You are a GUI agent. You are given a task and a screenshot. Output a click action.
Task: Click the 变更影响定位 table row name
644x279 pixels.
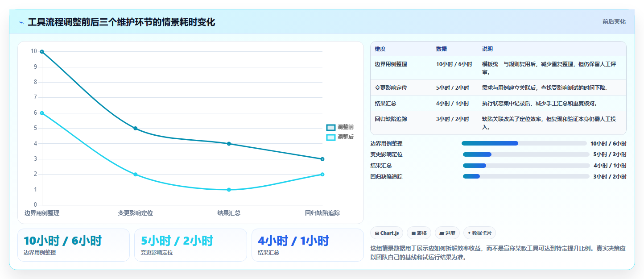(391, 88)
